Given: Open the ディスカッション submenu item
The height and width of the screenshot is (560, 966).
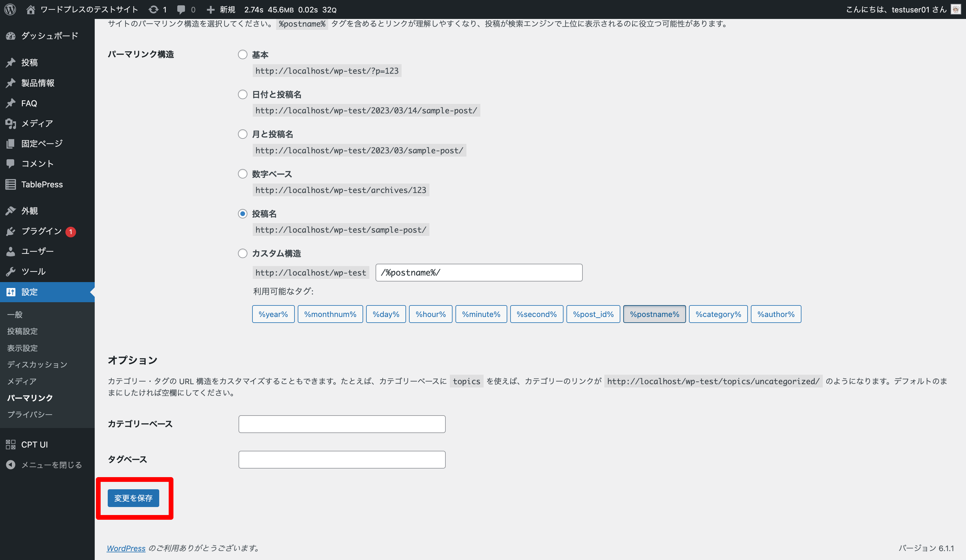Looking at the screenshot, I should (x=37, y=365).
